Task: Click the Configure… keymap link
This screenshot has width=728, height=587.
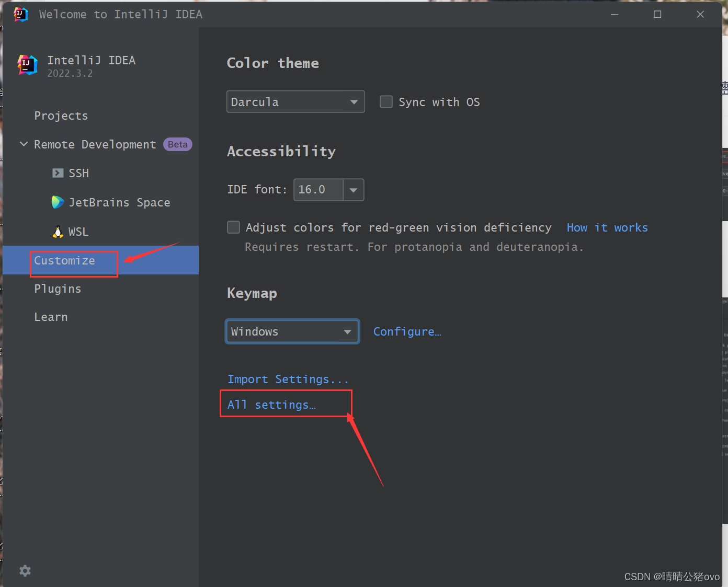Action: pos(407,331)
